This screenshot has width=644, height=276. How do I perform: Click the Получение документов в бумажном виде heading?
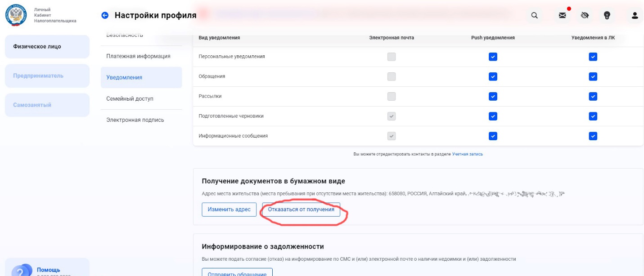(x=274, y=181)
